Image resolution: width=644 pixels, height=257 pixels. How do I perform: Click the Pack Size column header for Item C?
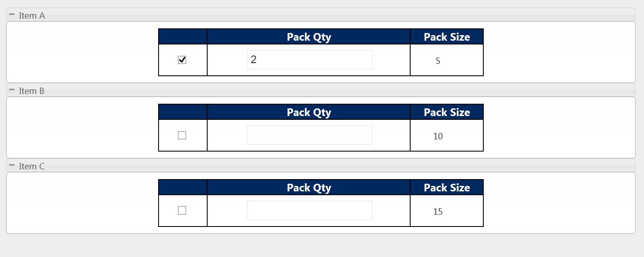click(x=447, y=188)
